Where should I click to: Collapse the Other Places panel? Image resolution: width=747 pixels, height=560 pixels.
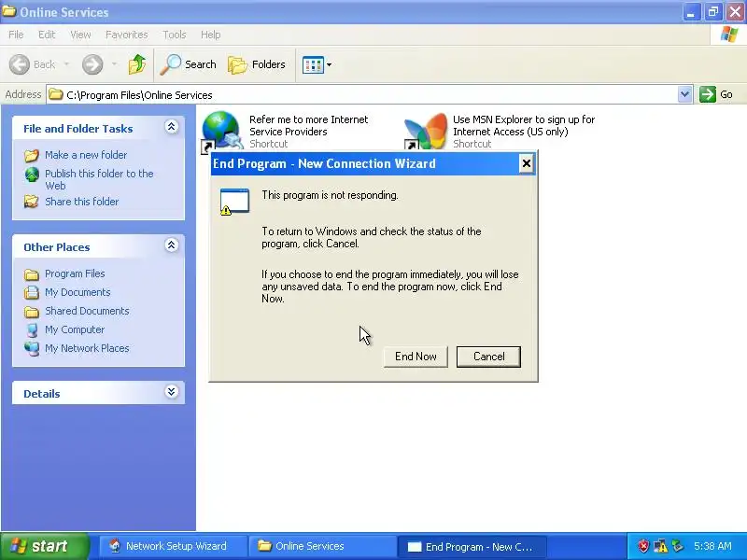[x=172, y=245]
